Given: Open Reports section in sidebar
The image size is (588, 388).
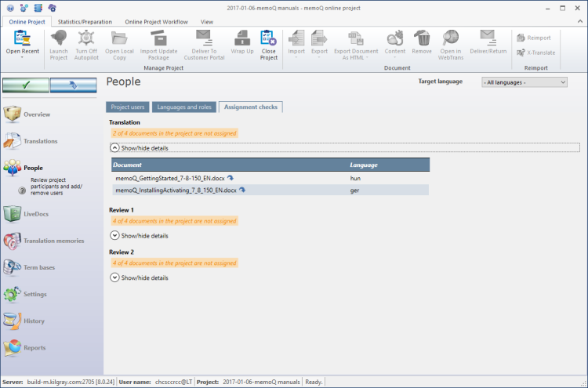Looking at the screenshot, I should pyautogui.click(x=34, y=347).
